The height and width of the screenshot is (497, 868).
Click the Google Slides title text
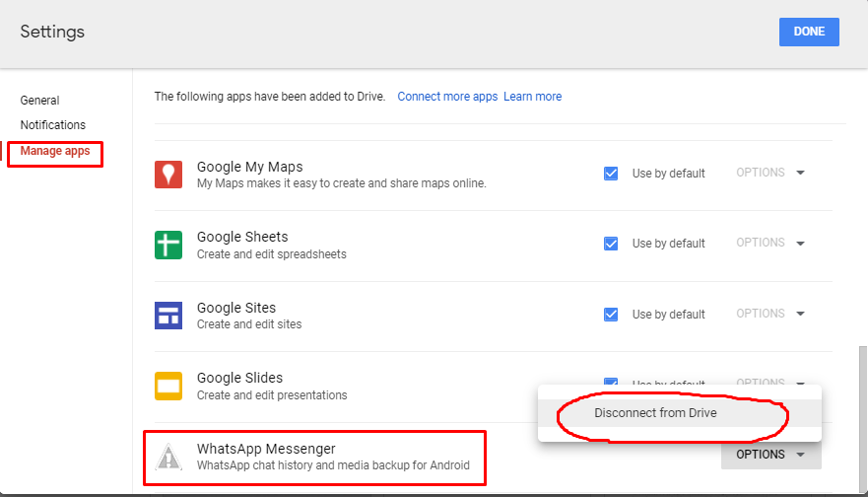[x=239, y=378]
